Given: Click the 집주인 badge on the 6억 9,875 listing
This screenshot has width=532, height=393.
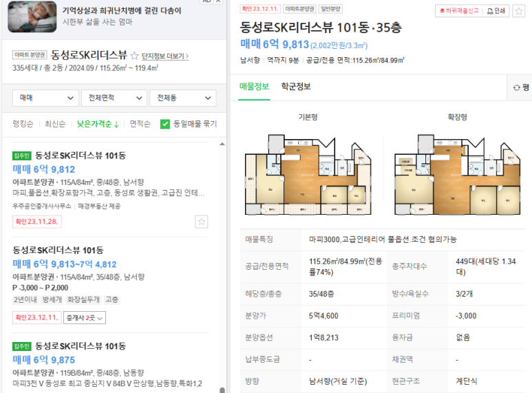Looking at the screenshot, I should [x=22, y=346].
